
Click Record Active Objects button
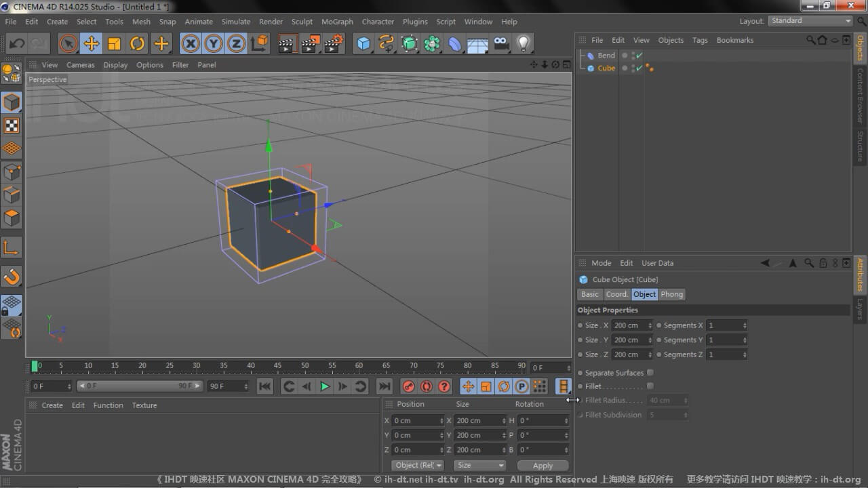coord(409,386)
